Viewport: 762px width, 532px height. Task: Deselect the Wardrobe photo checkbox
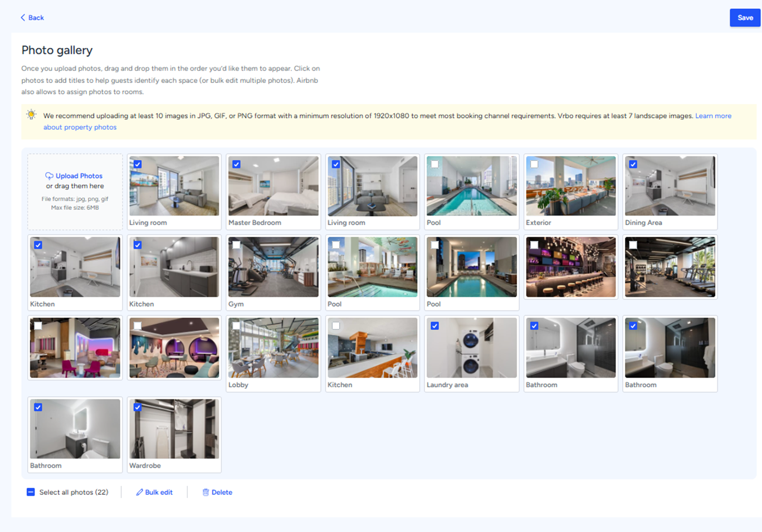[138, 407]
